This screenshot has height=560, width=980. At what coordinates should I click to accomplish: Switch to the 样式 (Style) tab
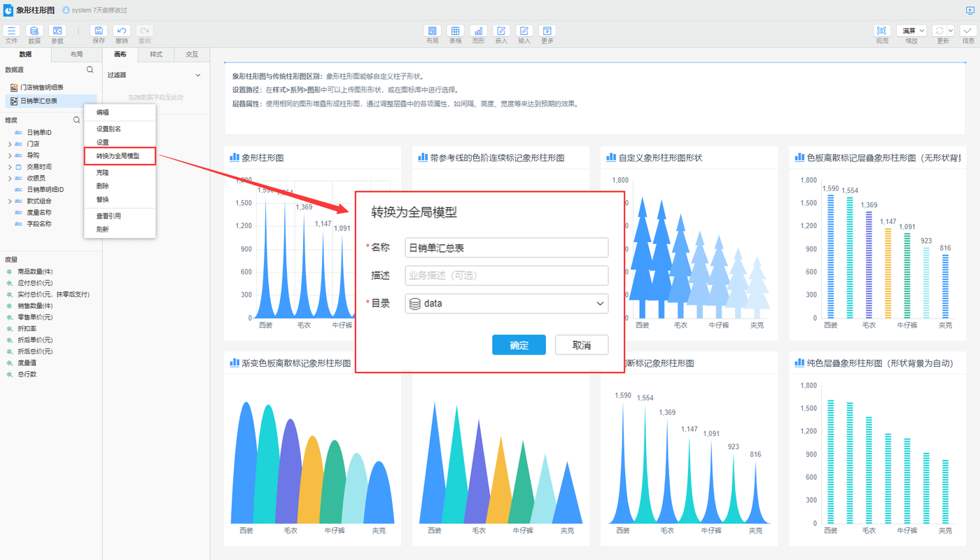(156, 55)
